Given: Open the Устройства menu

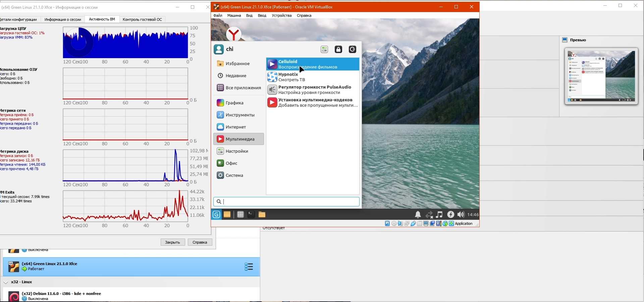Looking at the screenshot, I should 282,15.
